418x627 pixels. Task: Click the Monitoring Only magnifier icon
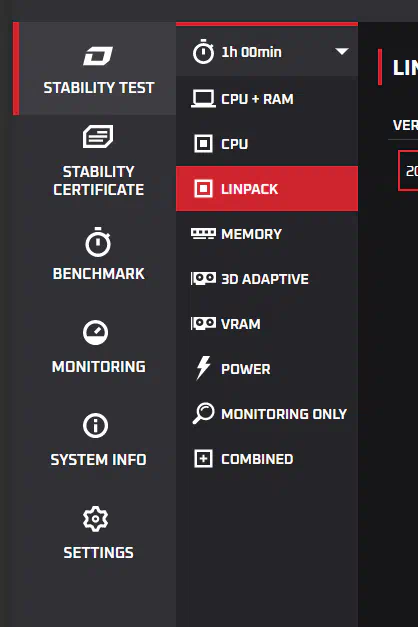[203, 413]
